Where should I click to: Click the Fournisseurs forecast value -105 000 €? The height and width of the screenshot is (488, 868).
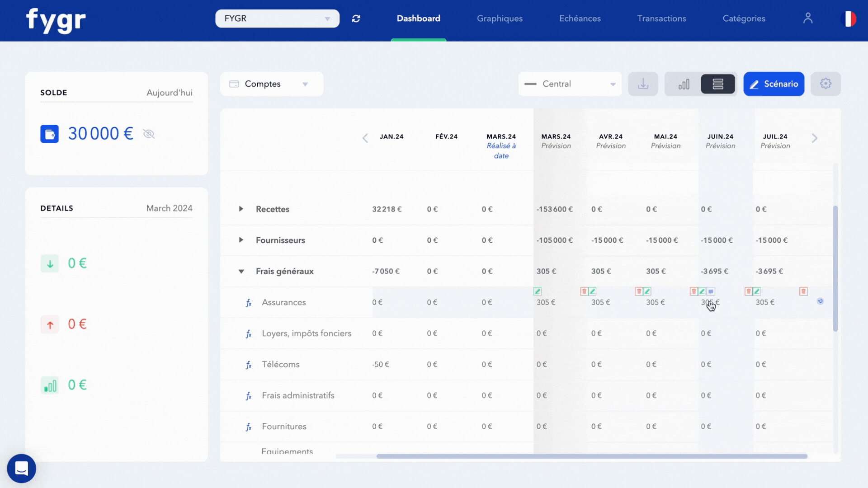click(x=554, y=240)
